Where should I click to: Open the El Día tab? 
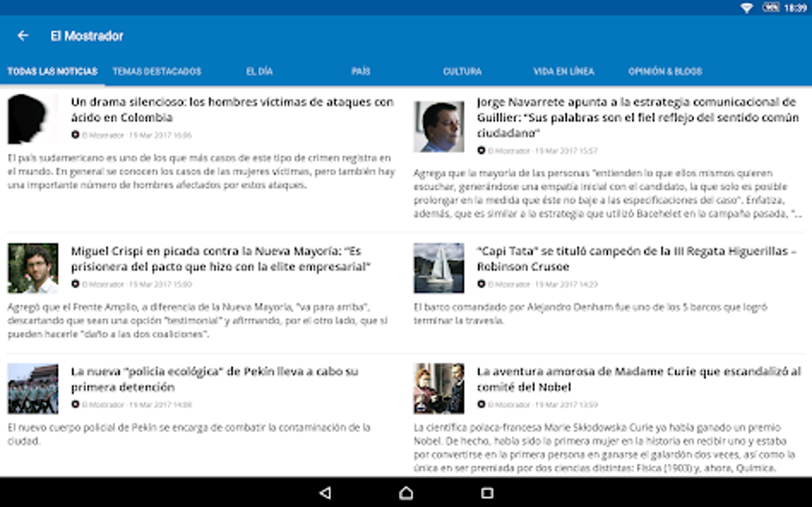tap(259, 72)
